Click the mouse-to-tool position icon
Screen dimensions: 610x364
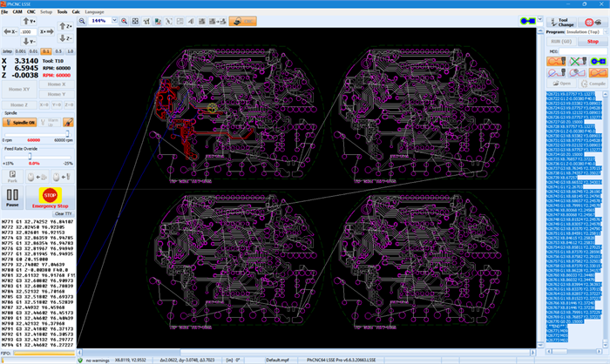[x=62, y=177]
